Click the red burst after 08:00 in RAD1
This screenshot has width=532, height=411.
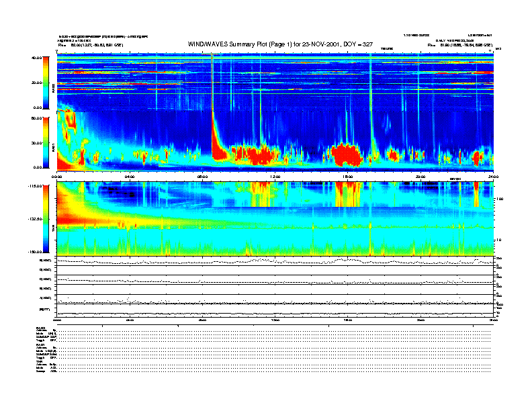click(x=218, y=146)
